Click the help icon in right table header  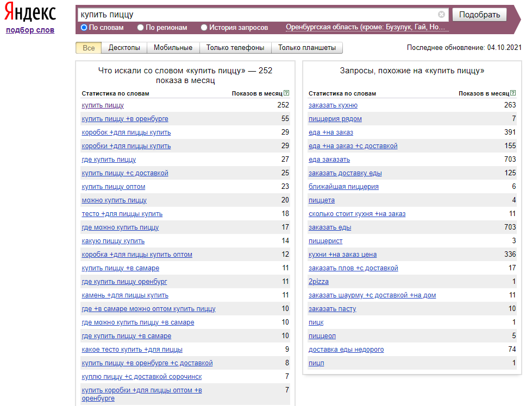click(x=513, y=93)
